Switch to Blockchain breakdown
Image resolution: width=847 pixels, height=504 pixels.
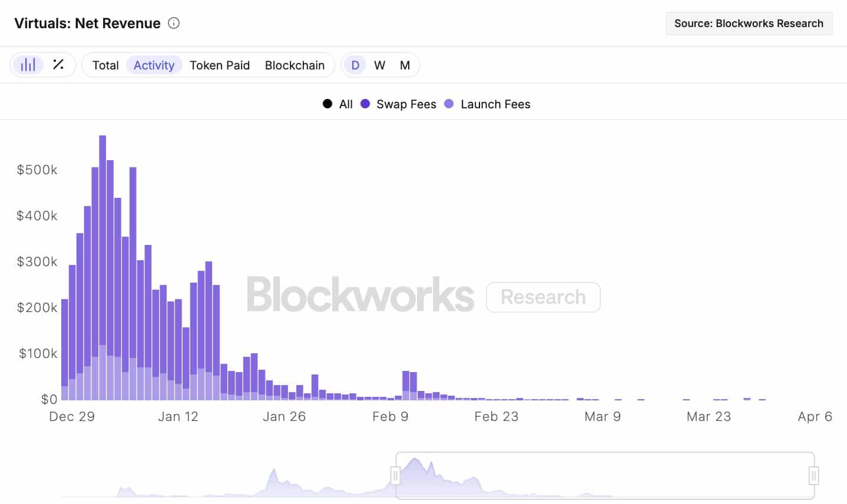[x=295, y=65]
